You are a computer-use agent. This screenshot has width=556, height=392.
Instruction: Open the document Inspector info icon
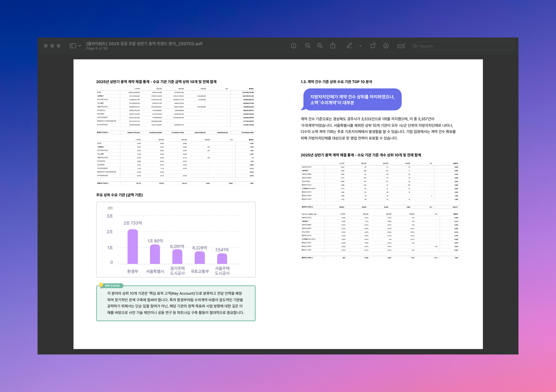(x=294, y=46)
